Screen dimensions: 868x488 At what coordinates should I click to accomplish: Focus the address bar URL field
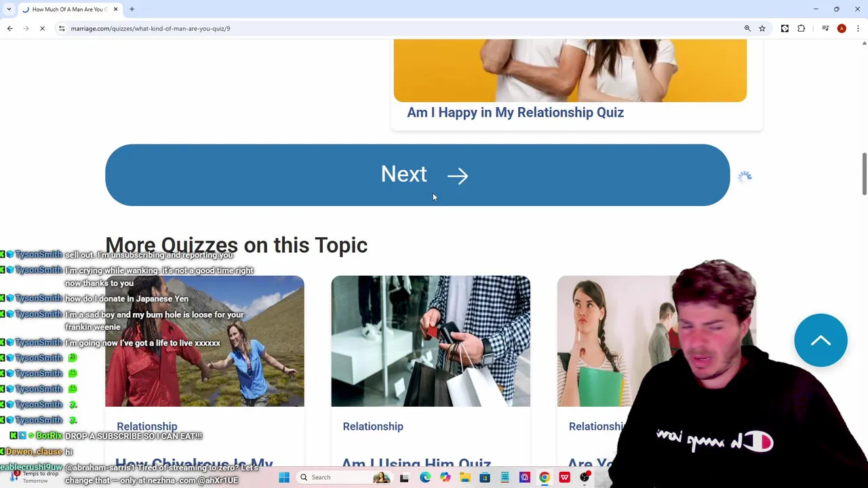coord(400,28)
